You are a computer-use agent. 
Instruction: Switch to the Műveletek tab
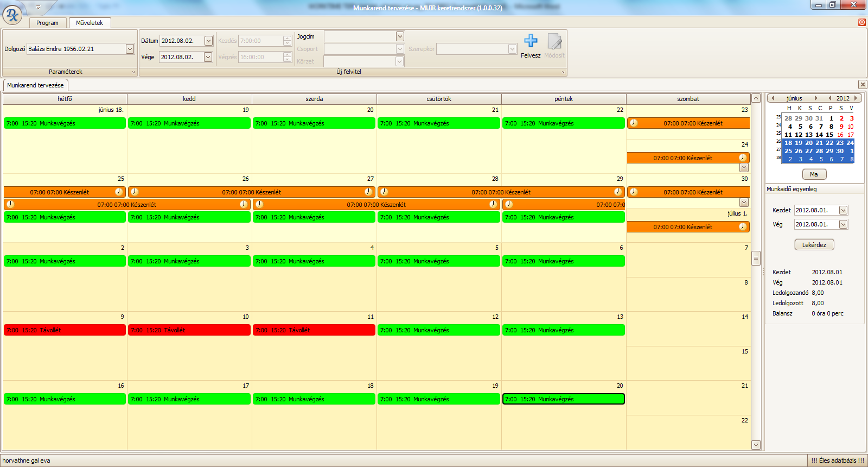click(90, 23)
